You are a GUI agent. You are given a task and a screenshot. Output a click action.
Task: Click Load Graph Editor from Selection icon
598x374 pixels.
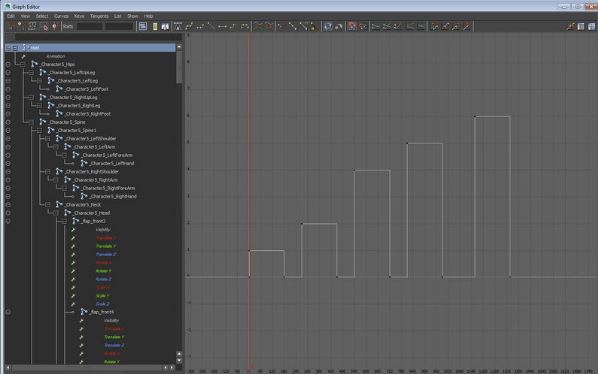[x=338, y=26]
